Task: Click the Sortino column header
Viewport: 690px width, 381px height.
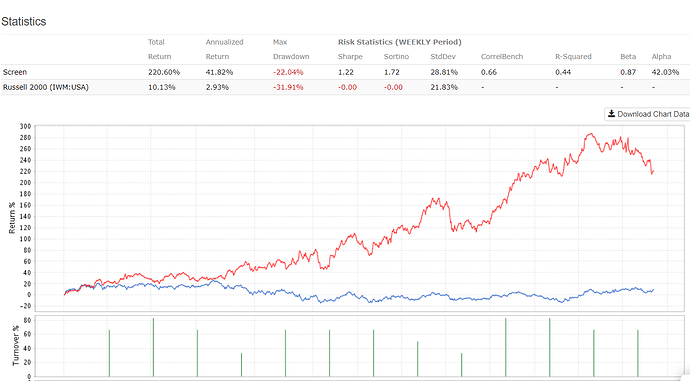Action: 396,57
